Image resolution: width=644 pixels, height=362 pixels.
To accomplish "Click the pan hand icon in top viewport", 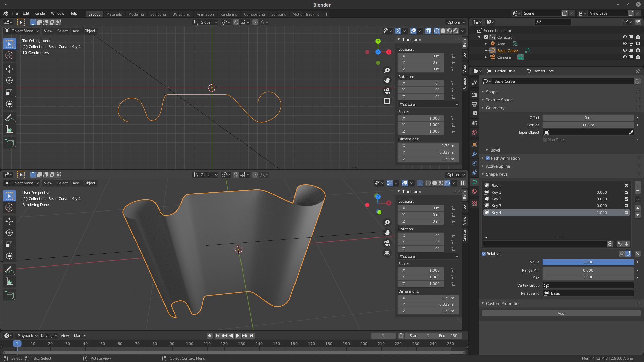I will (x=387, y=80).
